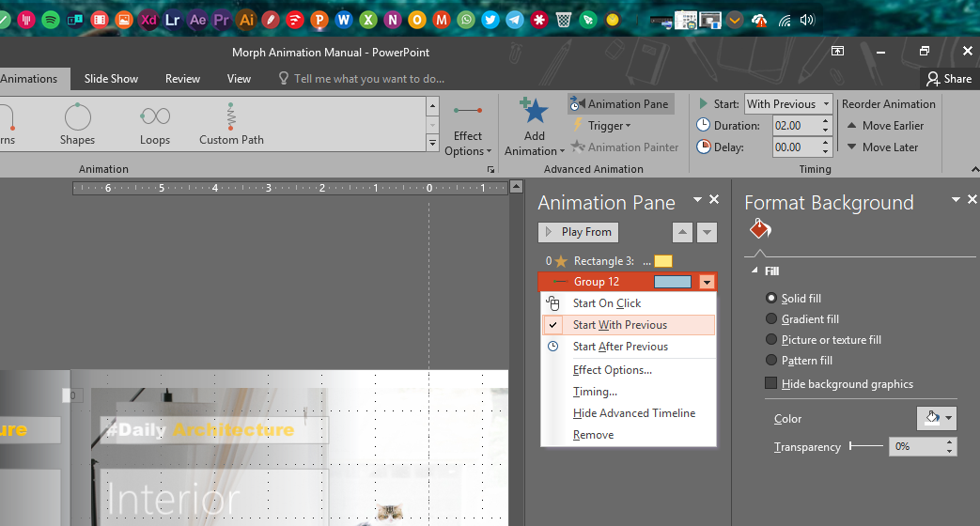This screenshot has height=526, width=980.
Task: Move animation up with arrow button
Action: pos(683,232)
